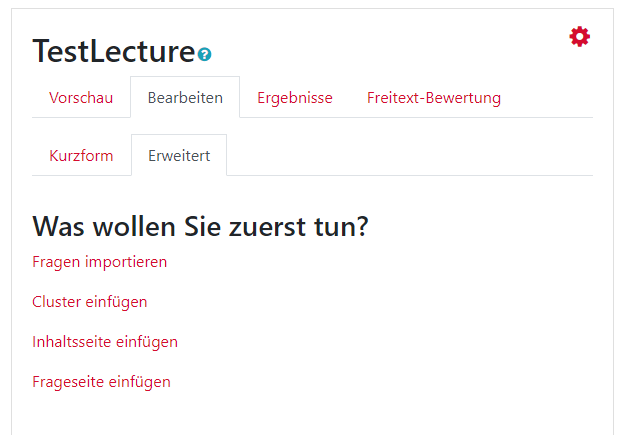The image size is (618, 435).
Task: View lesson results under Ergebnisse
Action: point(295,98)
